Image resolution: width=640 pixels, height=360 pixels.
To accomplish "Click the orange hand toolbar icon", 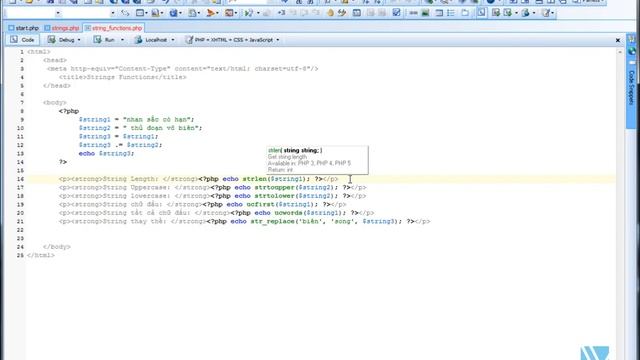I will [x=330, y=13].
